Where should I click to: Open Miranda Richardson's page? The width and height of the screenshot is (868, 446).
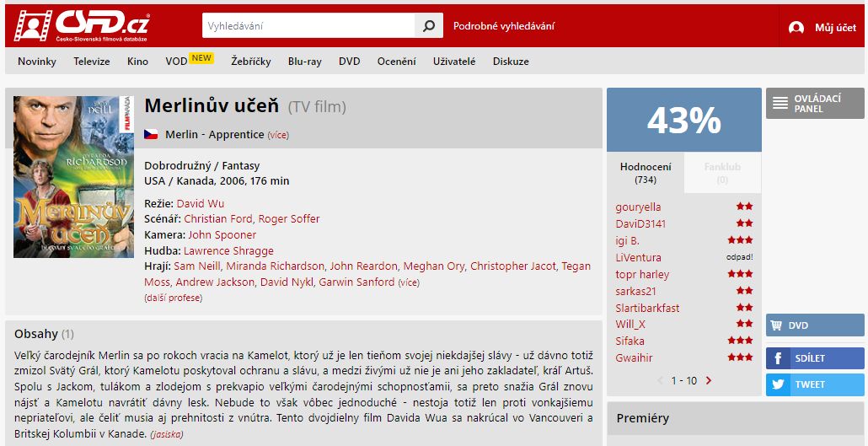(x=275, y=266)
